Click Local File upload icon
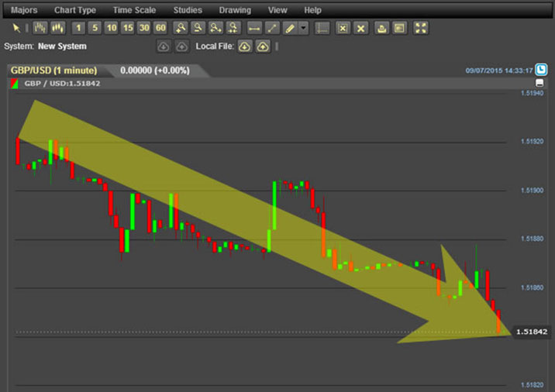The height and width of the screenshot is (392, 555). click(x=263, y=46)
